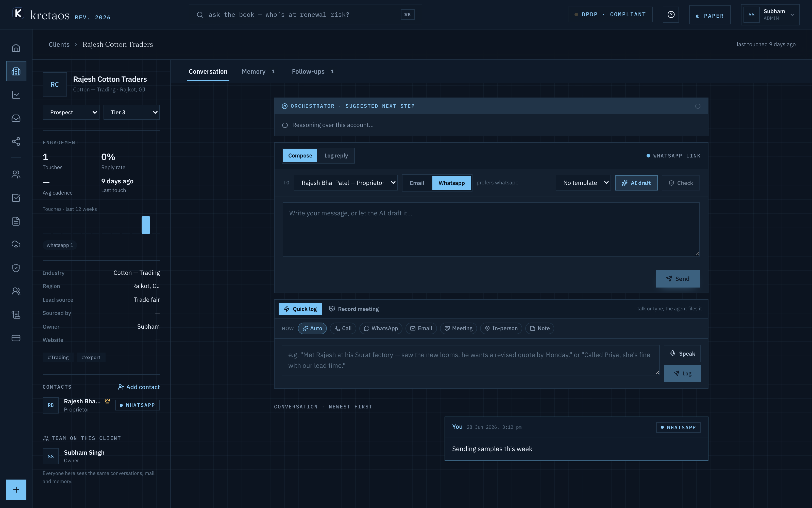Viewport: 812px width, 508px height.
Task: Refresh the orchestrator suggestion spinner icon
Action: tap(698, 106)
